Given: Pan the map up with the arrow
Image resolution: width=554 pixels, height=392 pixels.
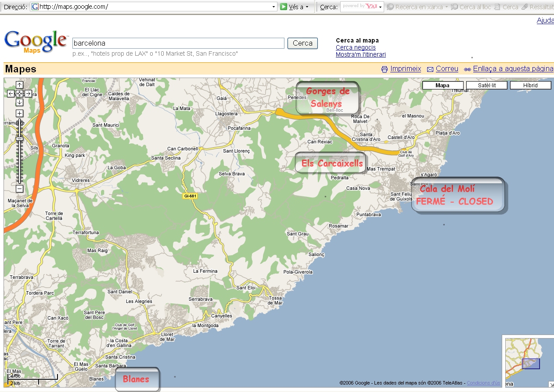Looking at the screenshot, I should click(19, 85).
